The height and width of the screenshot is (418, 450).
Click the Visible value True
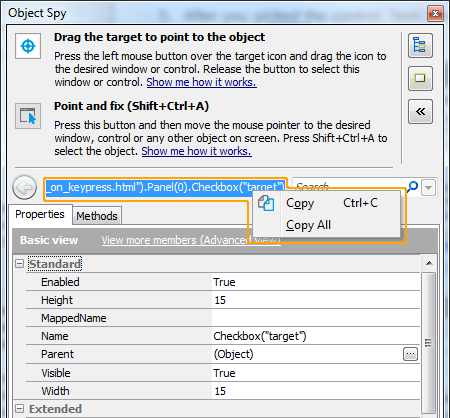[224, 373]
